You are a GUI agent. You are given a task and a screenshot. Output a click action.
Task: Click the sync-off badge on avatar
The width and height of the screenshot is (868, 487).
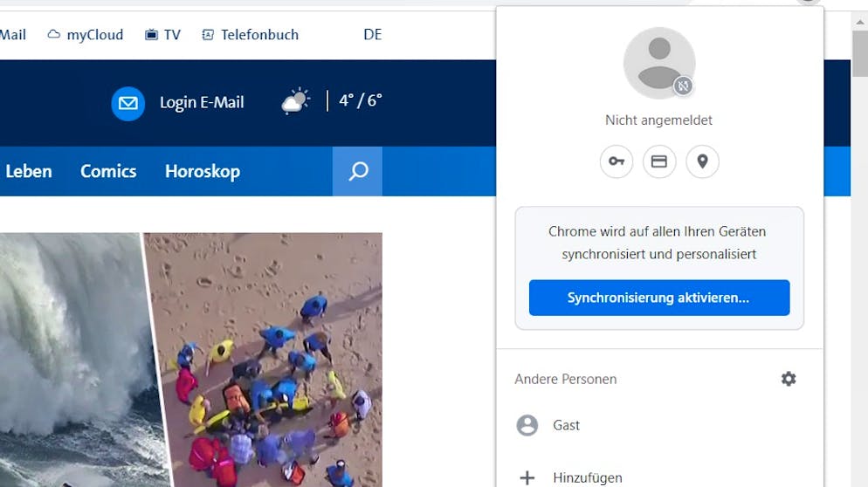(x=683, y=86)
